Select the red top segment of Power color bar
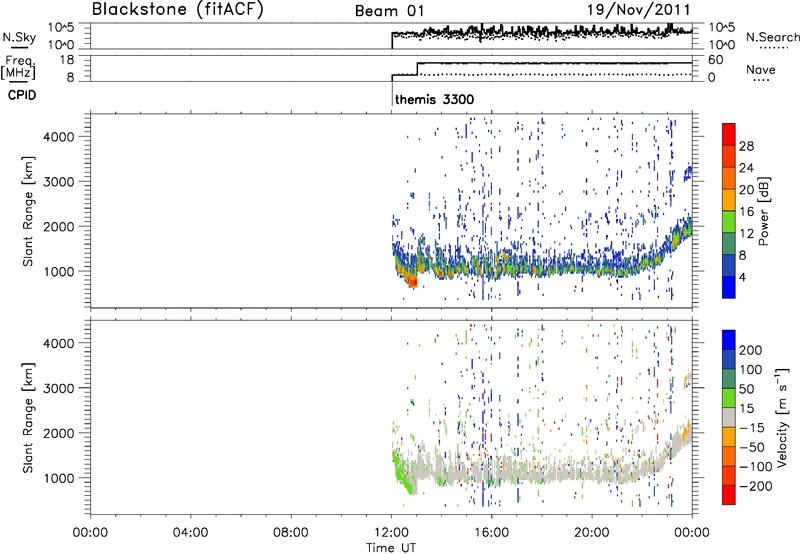 tap(729, 135)
